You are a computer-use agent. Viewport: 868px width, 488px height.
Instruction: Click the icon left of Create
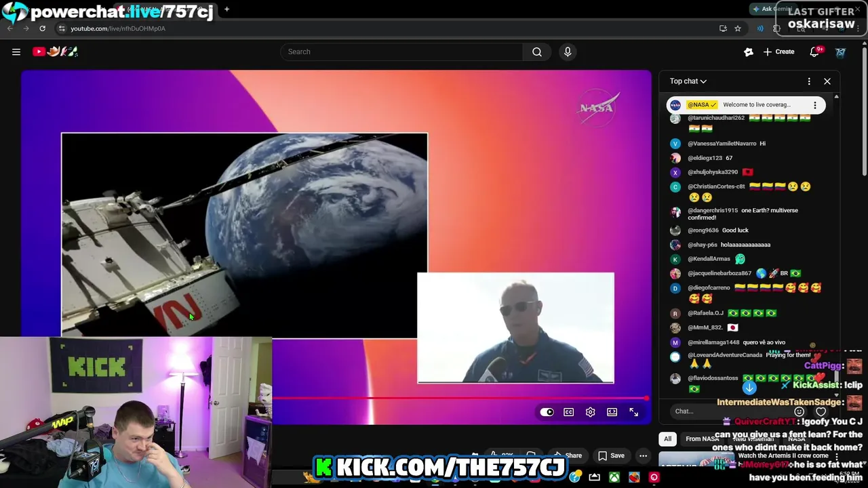click(749, 52)
